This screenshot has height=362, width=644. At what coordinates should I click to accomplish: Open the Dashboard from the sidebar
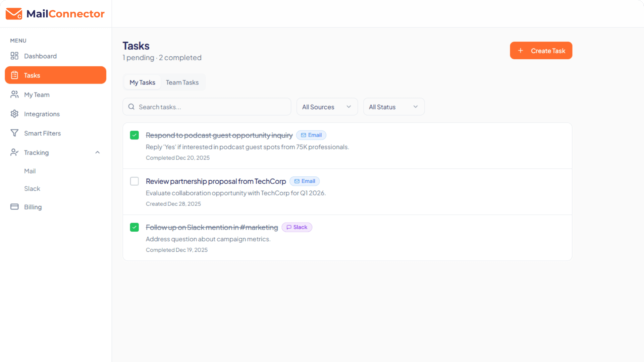click(40, 56)
